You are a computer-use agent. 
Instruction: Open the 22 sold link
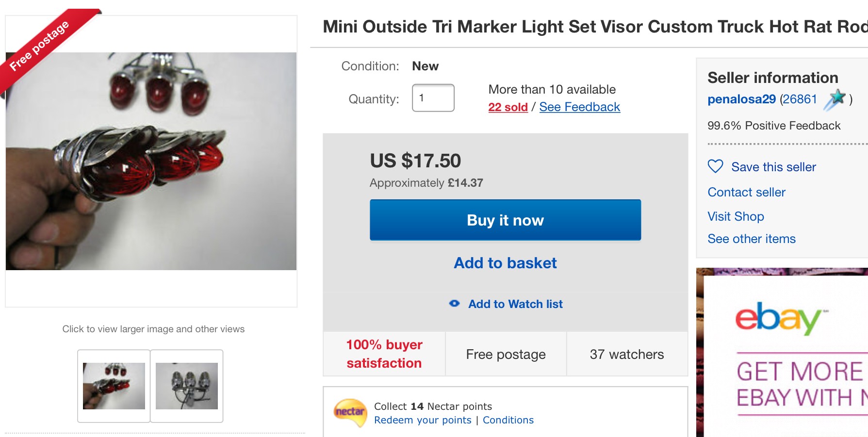[x=508, y=107]
